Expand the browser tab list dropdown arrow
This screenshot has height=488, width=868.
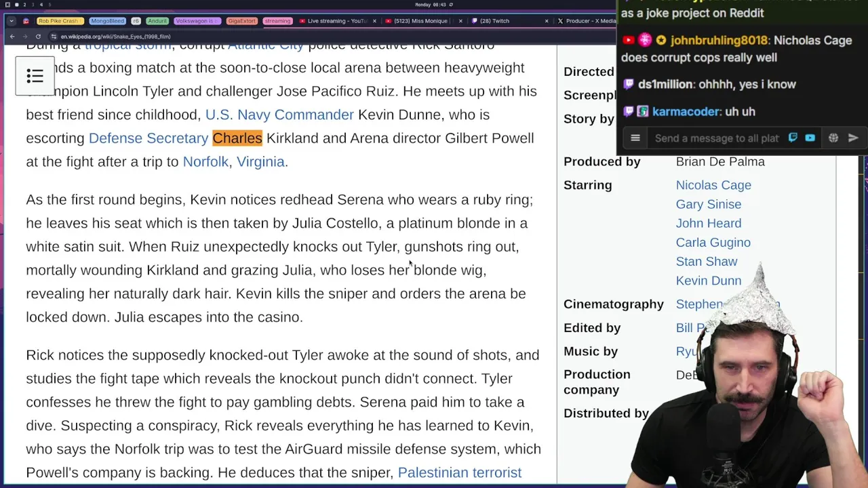point(12,21)
